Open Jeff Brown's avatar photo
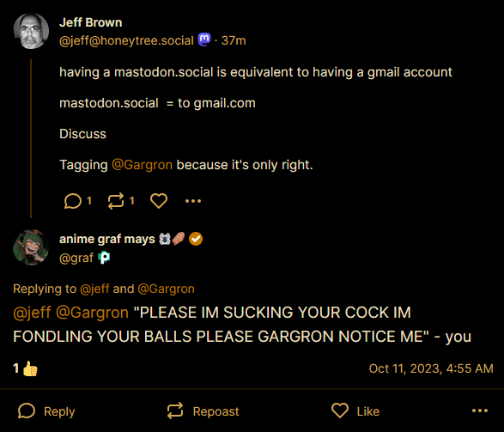Image resolution: width=504 pixels, height=432 pixels. coord(31,31)
